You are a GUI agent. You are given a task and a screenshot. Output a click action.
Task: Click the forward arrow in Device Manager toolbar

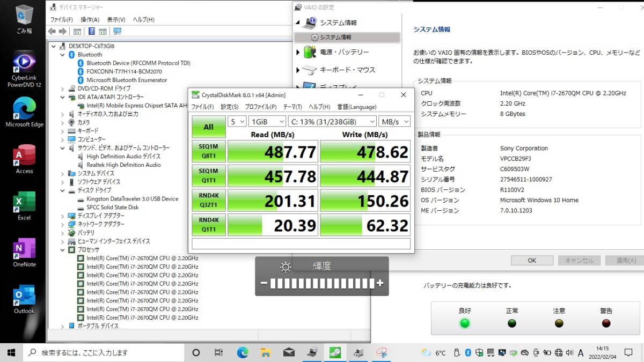63,31
